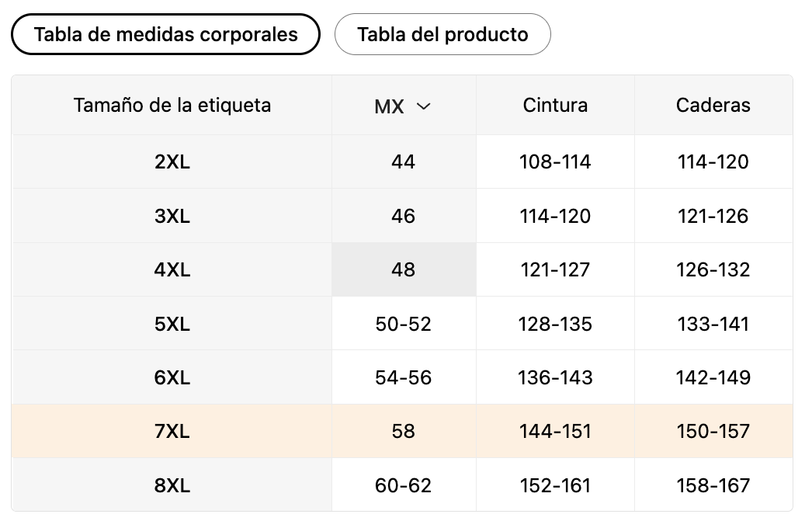812x528 pixels.
Task: Click the Tamaño de la etiqueta header
Action: 172,105
